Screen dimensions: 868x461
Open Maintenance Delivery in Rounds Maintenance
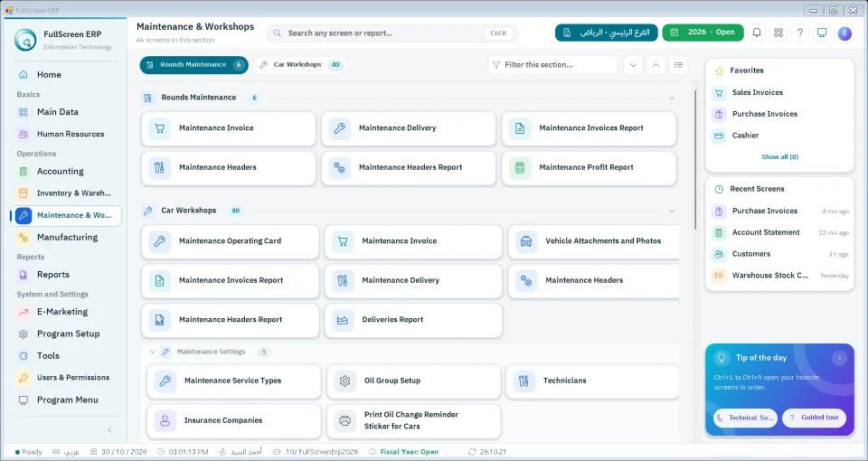(409, 128)
